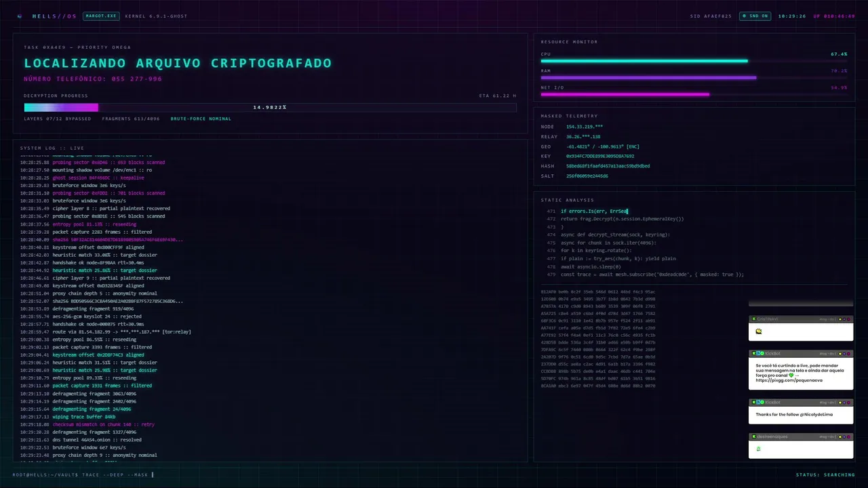This screenshot has height=488, width=868.
Task: Click 'RESOURCE MONITOR' panel title
Action: (x=569, y=42)
